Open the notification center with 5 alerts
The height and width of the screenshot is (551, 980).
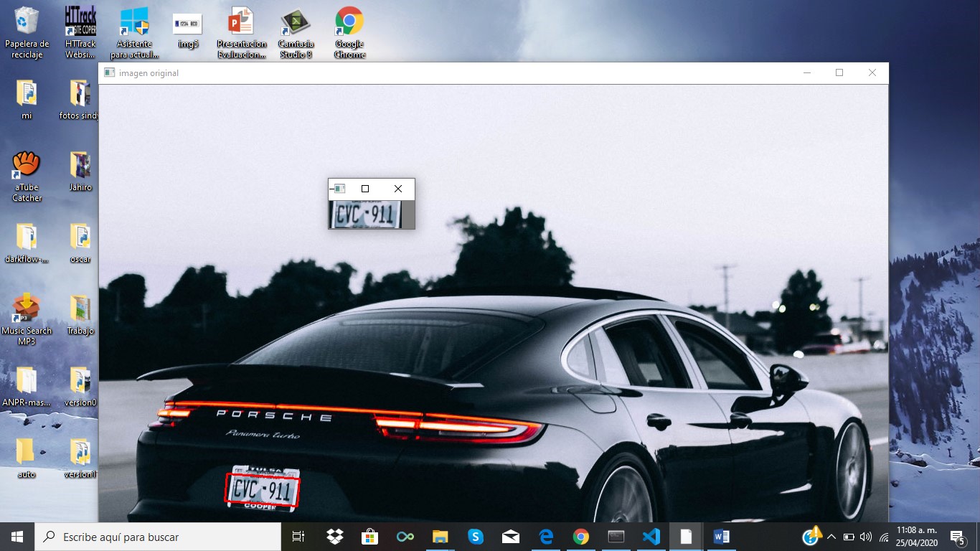point(957,537)
